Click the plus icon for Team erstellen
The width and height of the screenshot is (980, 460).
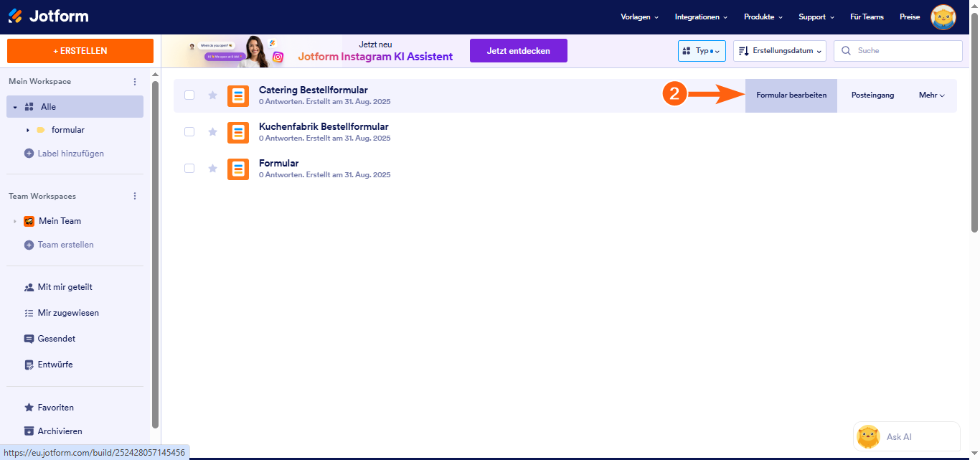[x=29, y=245]
